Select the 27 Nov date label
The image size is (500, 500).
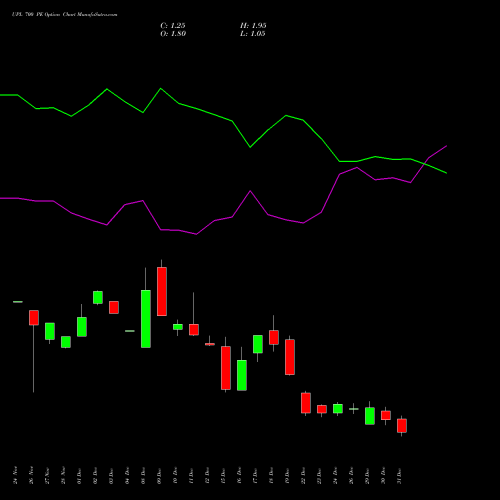tap(47, 476)
